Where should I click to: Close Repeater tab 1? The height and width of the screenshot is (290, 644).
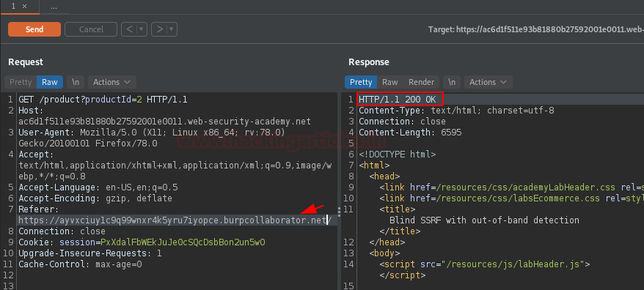point(24,7)
